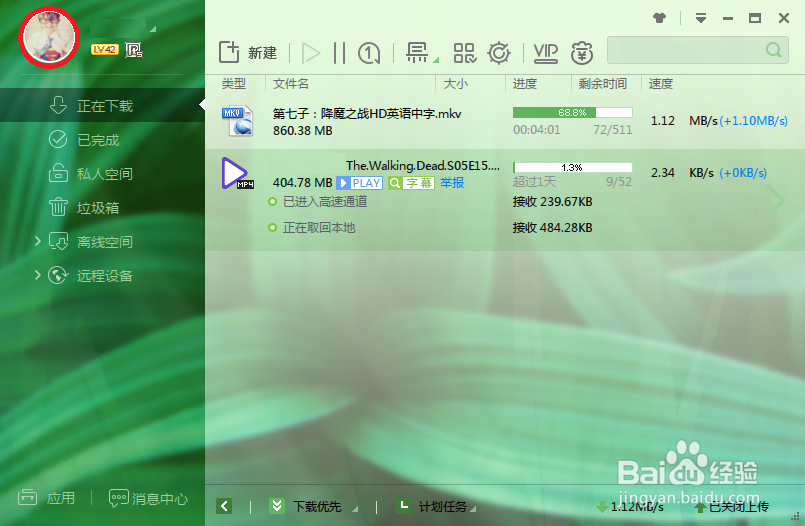Click the circular number-one toolbar icon

click(x=369, y=53)
